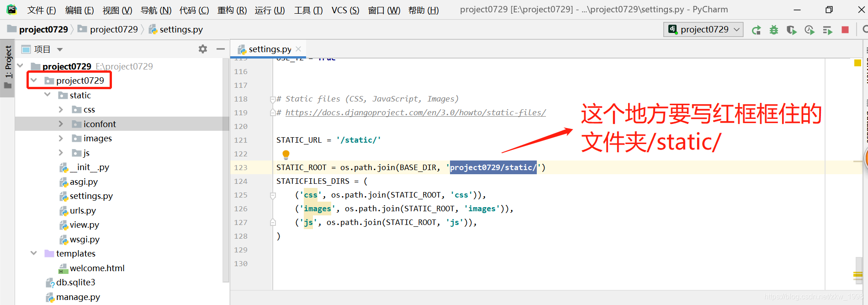Expand the iconfont folder
868x305 pixels.
click(61, 124)
